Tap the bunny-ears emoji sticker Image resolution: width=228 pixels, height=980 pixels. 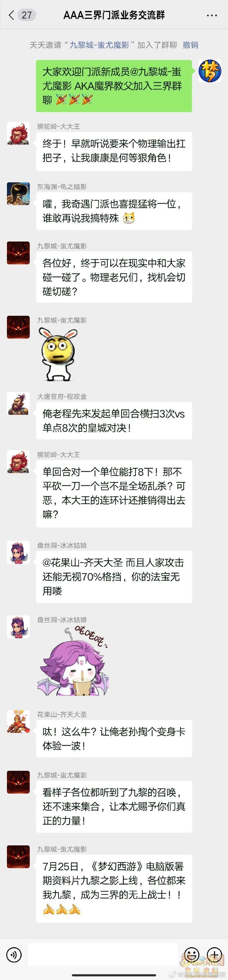[59, 354]
